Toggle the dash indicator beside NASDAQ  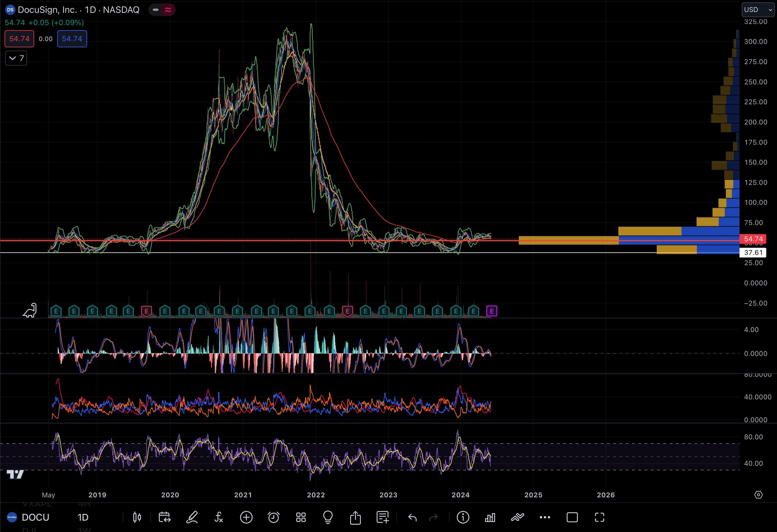pos(156,10)
